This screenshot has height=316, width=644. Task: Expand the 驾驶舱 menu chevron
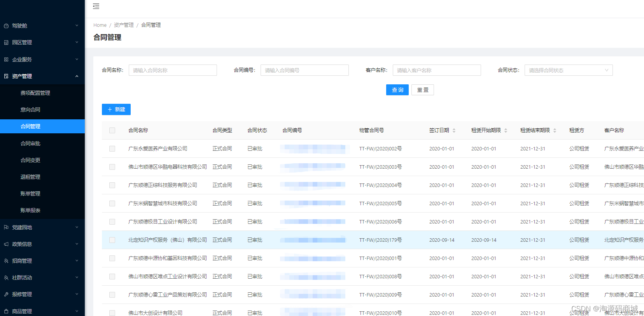[x=77, y=26]
